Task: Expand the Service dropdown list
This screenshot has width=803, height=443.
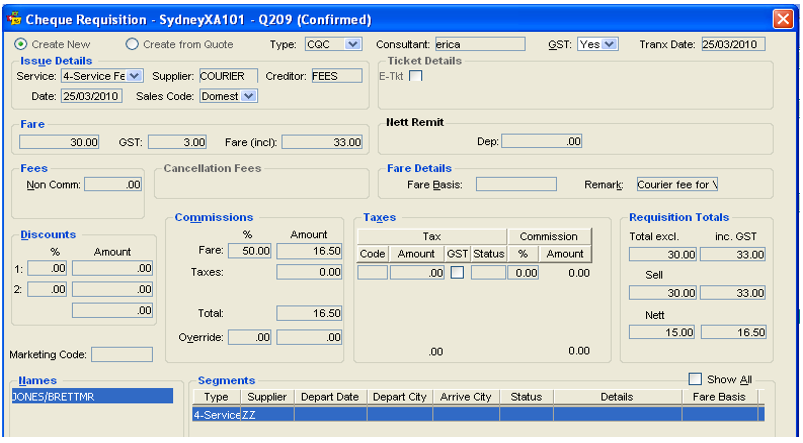Action: pos(134,76)
